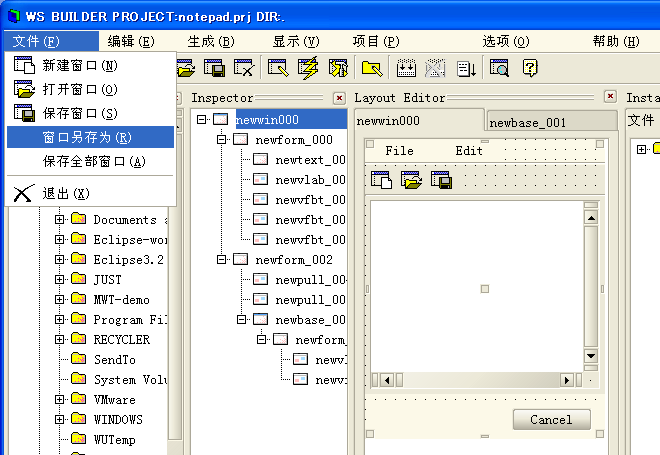The width and height of the screenshot is (660, 455).
Task: Select the newvlab_00 tree item
Action: pos(310,180)
